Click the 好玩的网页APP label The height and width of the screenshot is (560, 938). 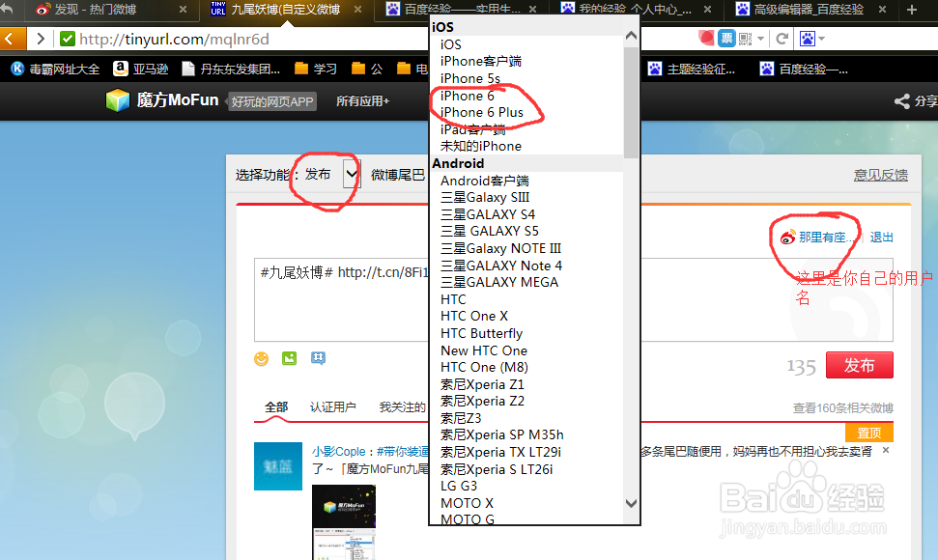coord(272,101)
